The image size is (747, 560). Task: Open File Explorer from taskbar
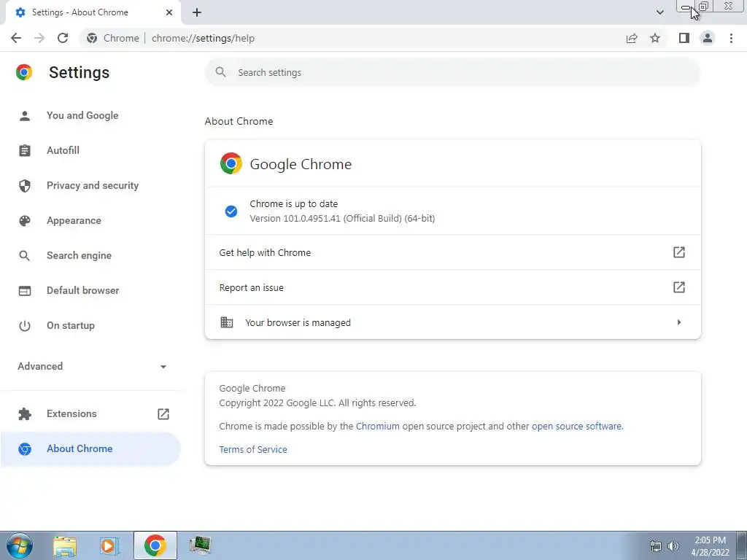(65, 546)
